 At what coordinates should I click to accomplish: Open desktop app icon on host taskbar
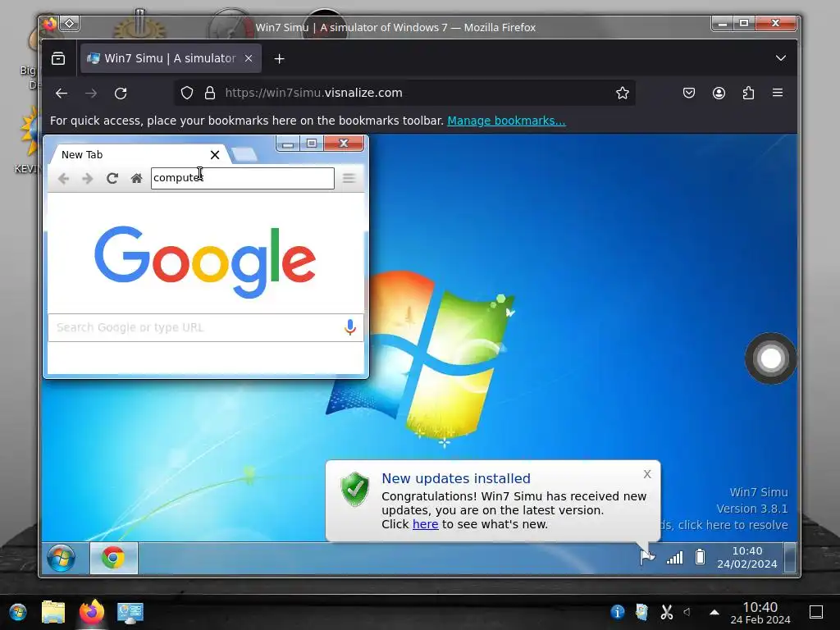(x=130, y=612)
